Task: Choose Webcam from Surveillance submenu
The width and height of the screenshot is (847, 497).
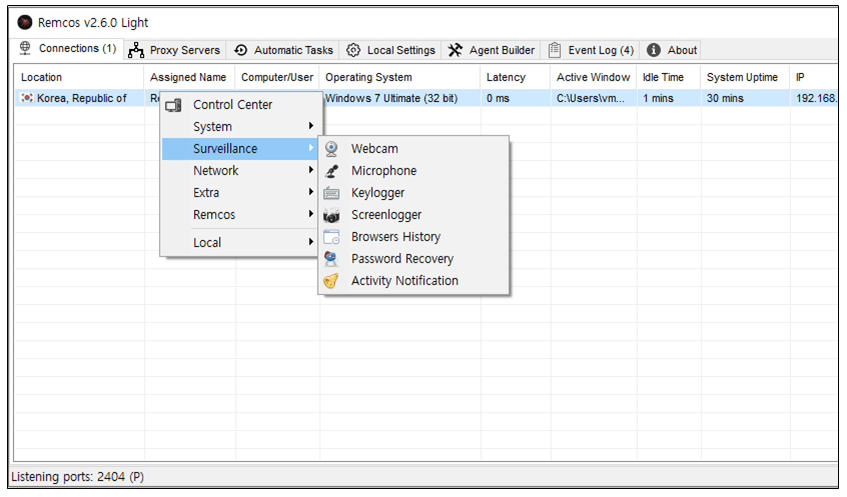Action: (x=414, y=149)
